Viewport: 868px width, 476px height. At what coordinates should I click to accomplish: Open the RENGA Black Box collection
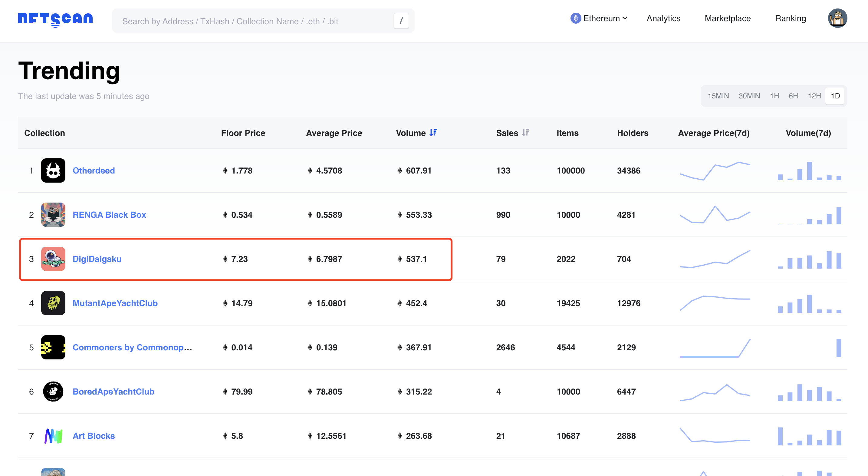tap(109, 214)
